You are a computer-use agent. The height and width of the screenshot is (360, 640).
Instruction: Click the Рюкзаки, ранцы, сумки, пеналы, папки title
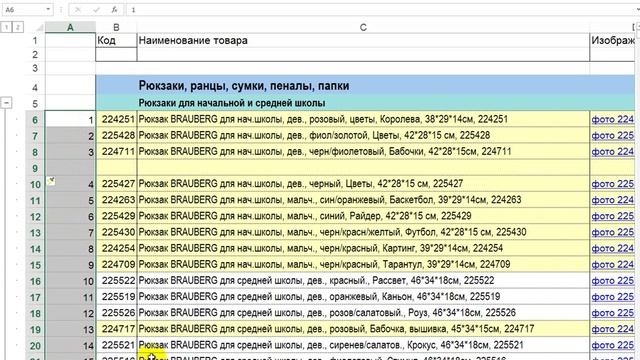coord(244,86)
